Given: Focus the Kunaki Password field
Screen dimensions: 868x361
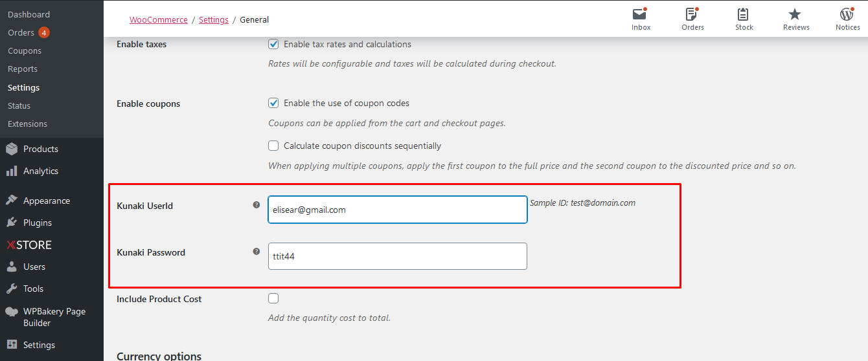Looking at the screenshot, I should [x=398, y=256].
